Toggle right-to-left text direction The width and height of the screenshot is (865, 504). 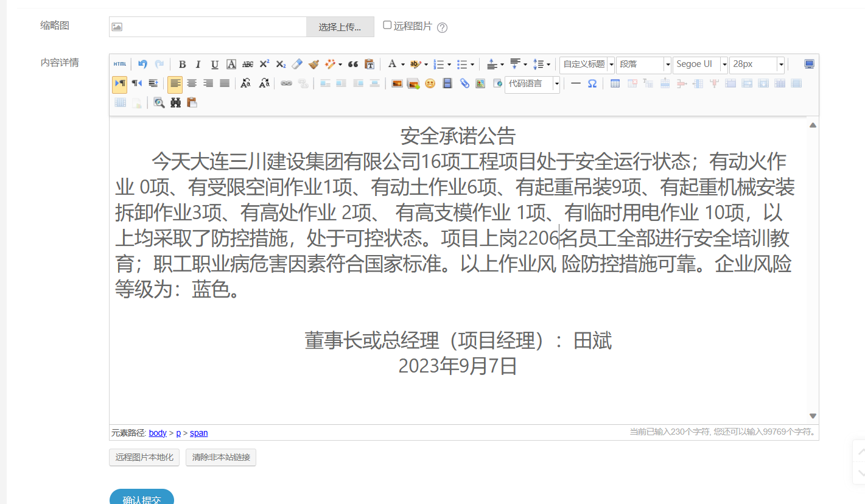tap(136, 83)
